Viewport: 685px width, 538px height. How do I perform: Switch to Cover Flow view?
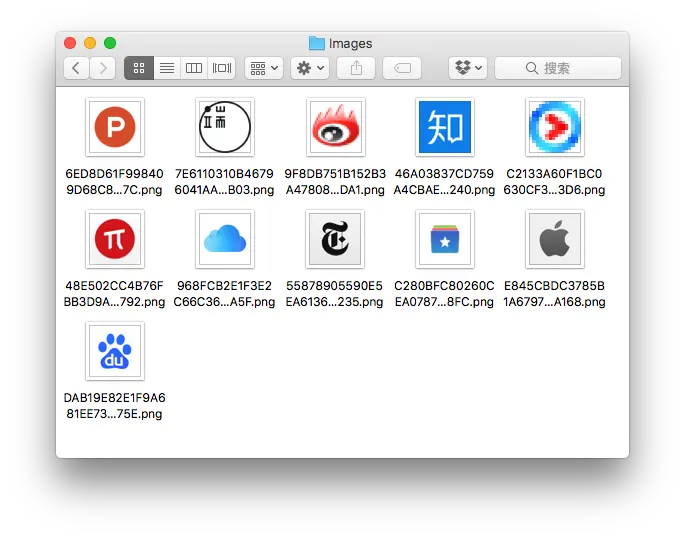[221, 68]
